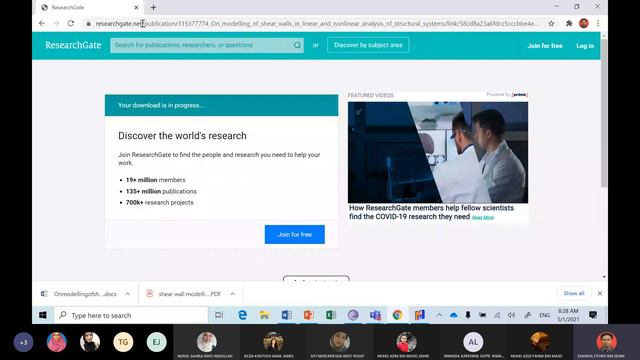Viewport: 640px width, 360px height.
Task: Select the ResearchGate tab
Action: [x=88, y=7]
